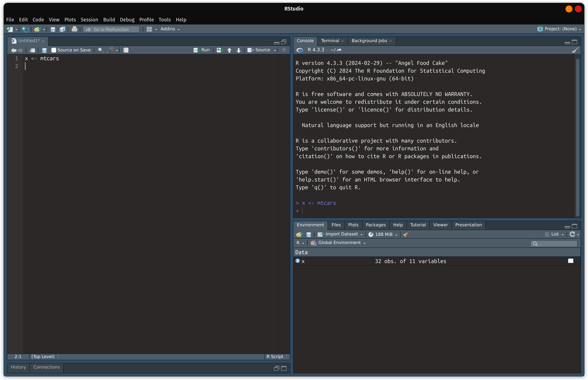Expand the x data object entry
588x380 pixels.
(298, 261)
